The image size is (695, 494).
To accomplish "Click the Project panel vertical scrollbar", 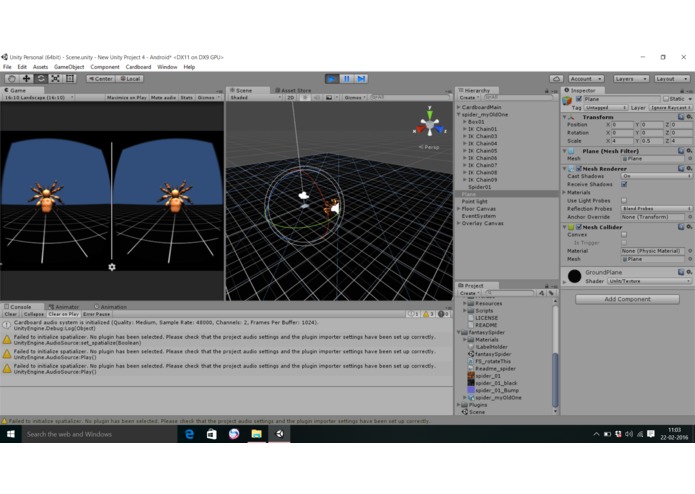I will click(555, 380).
